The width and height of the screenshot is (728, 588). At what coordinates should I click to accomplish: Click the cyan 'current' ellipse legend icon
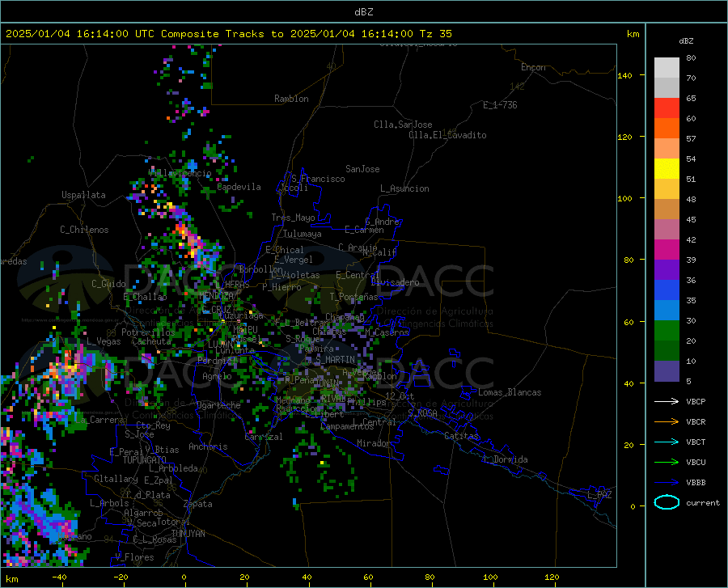(x=667, y=502)
